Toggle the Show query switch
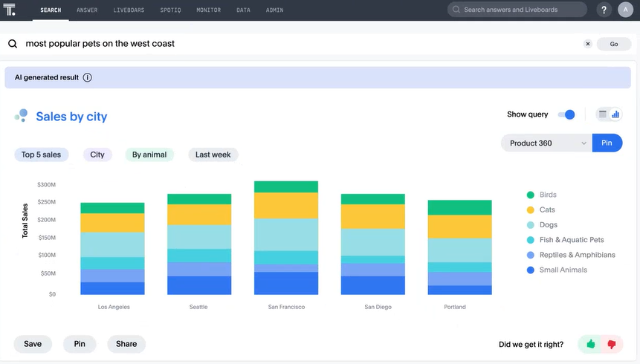Image resolution: width=640 pixels, height=364 pixels. [566, 114]
